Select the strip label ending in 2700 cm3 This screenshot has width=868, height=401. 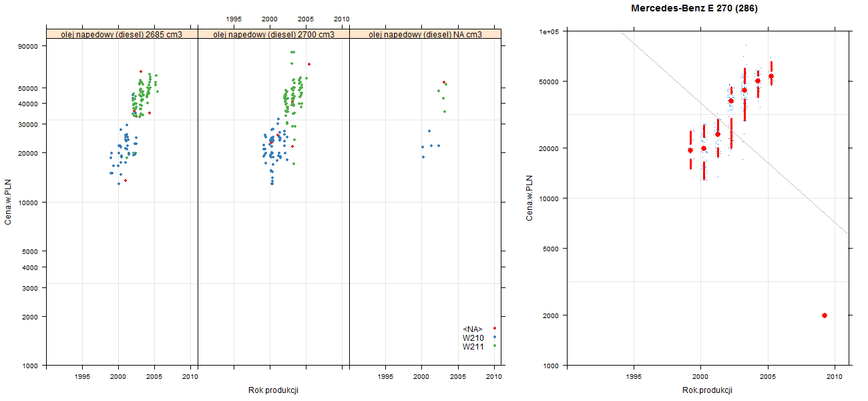(274, 34)
